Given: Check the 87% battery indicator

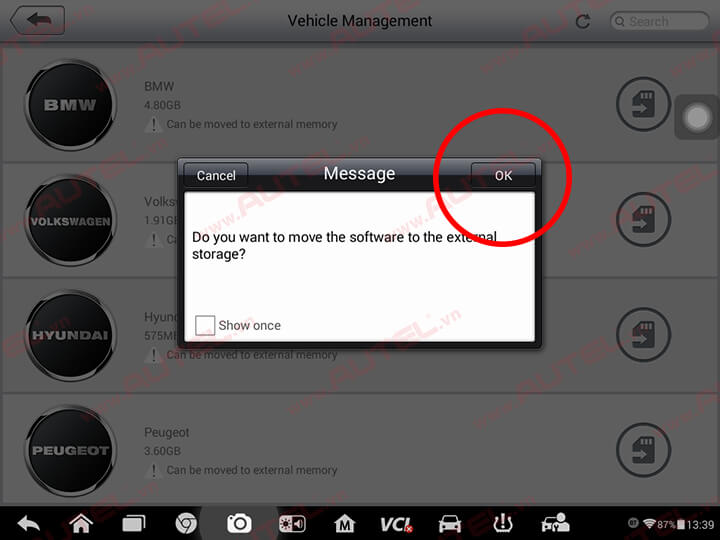Looking at the screenshot, I should [x=671, y=524].
